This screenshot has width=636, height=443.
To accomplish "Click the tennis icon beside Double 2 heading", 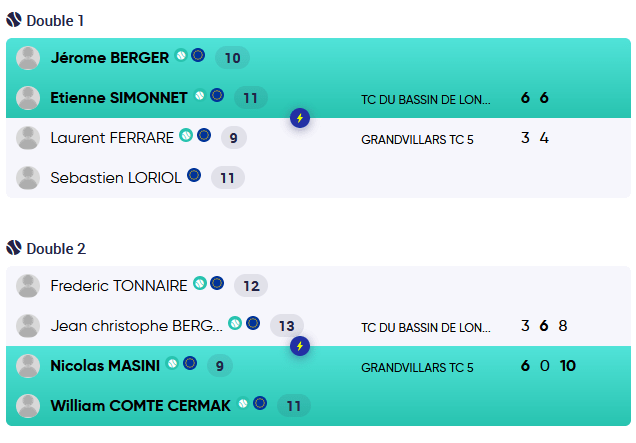I will click(x=14, y=247).
